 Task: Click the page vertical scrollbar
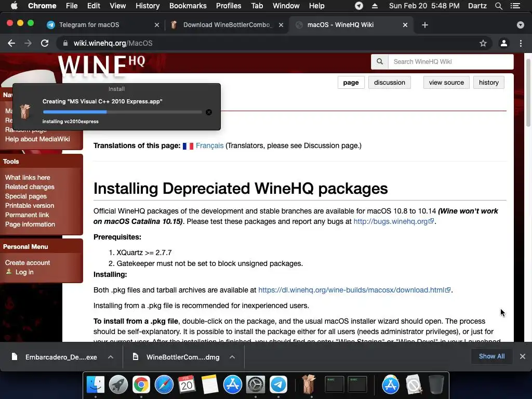[528, 93]
